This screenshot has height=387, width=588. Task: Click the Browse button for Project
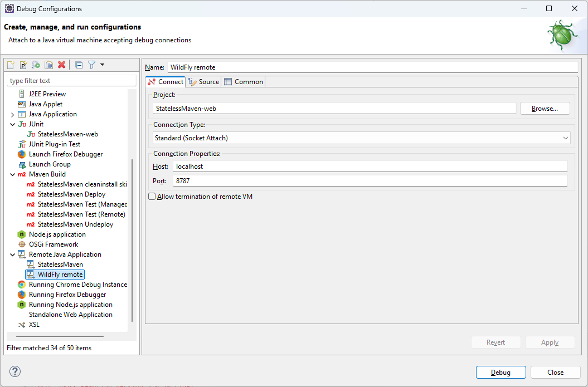[x=545, y=109]
